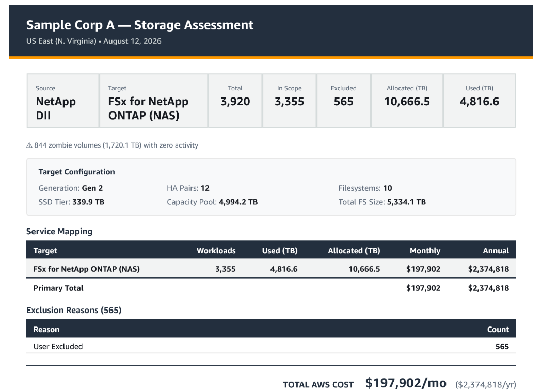Select the 'User Excluded' reason row
The height and width of the screenshot is (392, 542).
pos(271,347)
